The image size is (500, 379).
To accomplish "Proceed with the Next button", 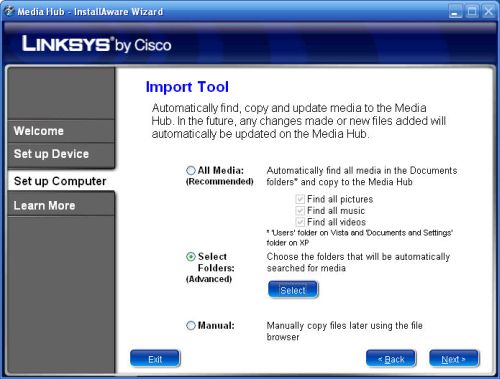I will 454,359.
